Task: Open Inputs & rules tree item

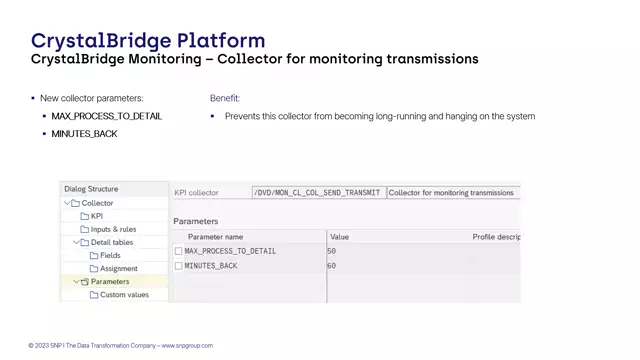Action: 113,229
